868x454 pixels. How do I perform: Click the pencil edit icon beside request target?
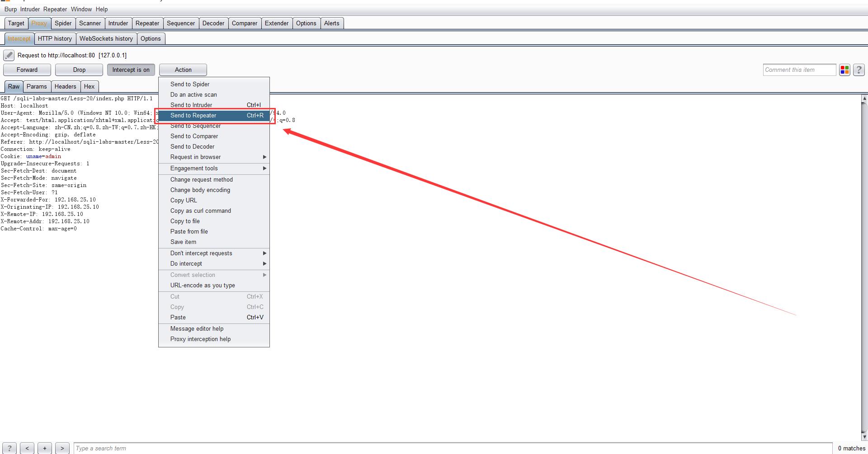[x=9, y=55]
